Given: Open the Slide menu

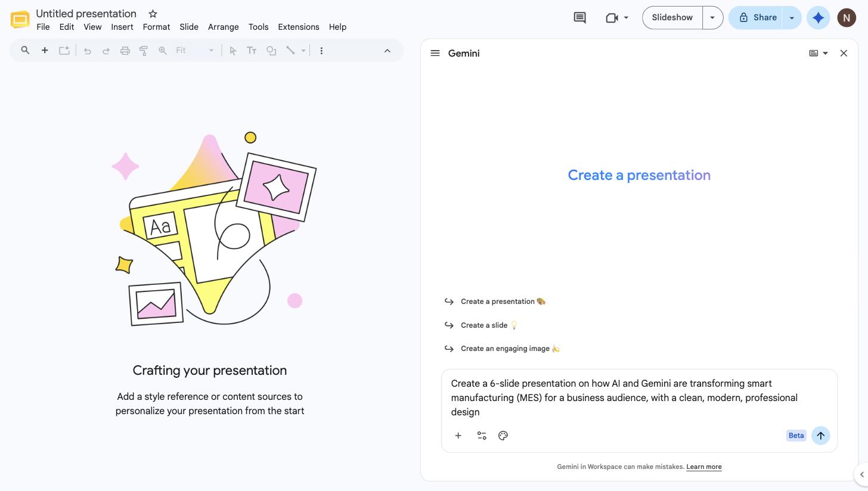Looking at the screenshot, I should point(189,27).
